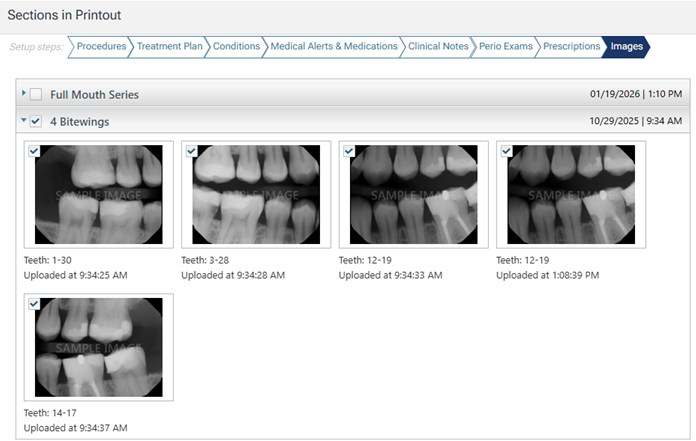Go to the Treatment Plan step

pyautogui.click(x=170, y=46)
